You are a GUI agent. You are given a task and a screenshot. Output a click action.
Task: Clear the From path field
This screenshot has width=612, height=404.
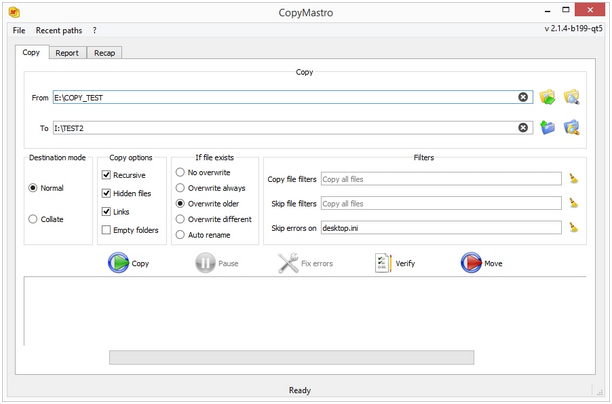coord(523,97)
